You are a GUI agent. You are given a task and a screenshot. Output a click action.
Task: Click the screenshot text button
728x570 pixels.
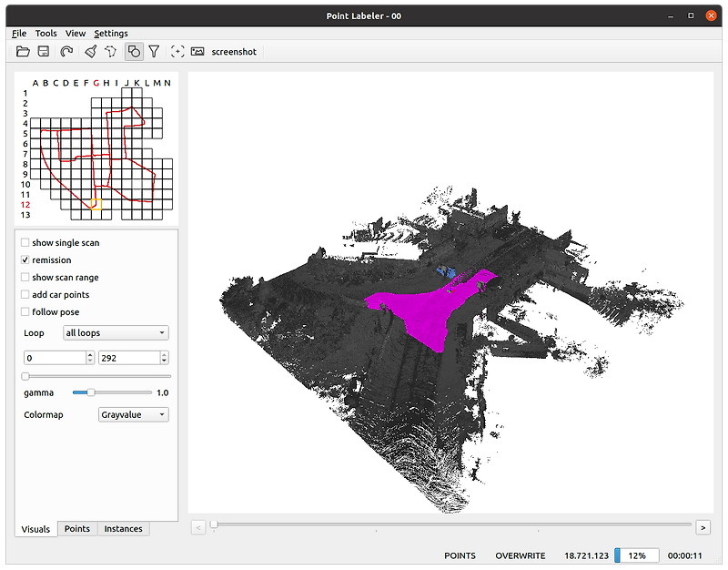click(x=235, y=52)
